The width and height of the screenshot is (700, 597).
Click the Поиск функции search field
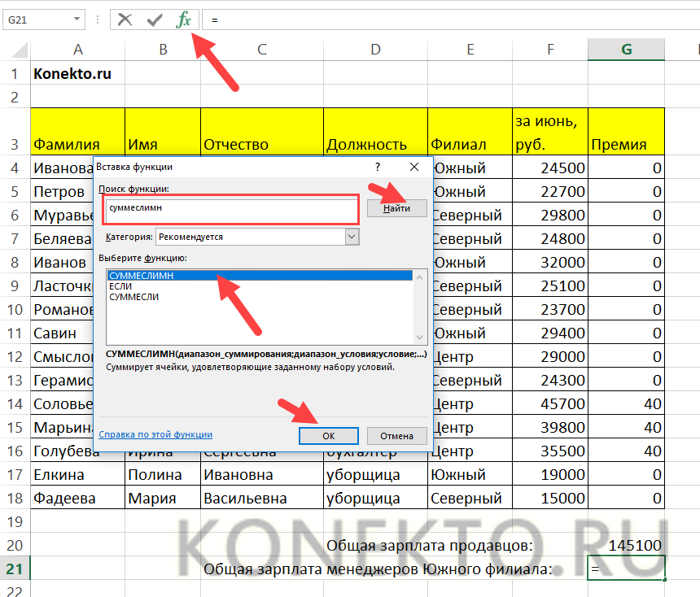(232, 209)
